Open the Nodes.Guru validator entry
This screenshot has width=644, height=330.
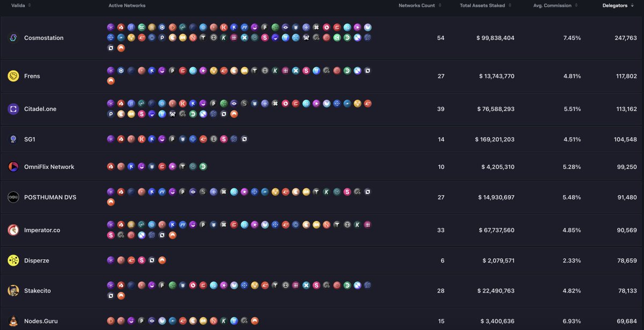click(41, 321)
